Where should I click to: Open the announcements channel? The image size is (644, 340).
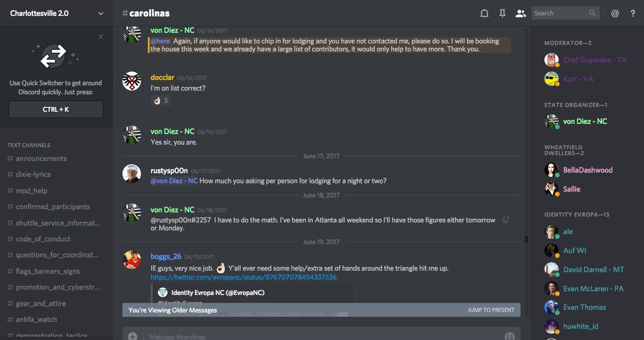(41, 158)
